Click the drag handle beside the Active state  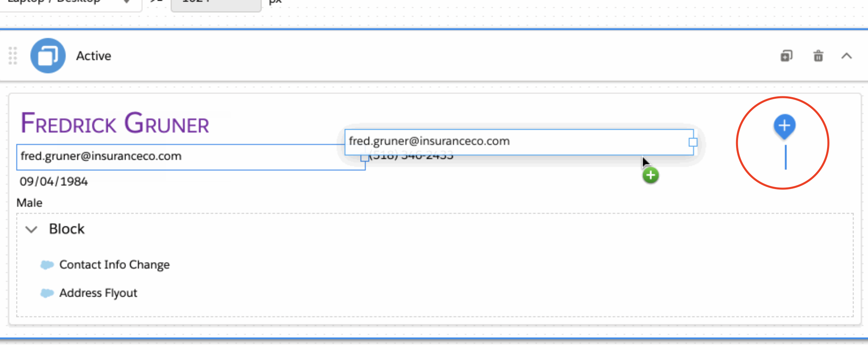coord(13,56)
